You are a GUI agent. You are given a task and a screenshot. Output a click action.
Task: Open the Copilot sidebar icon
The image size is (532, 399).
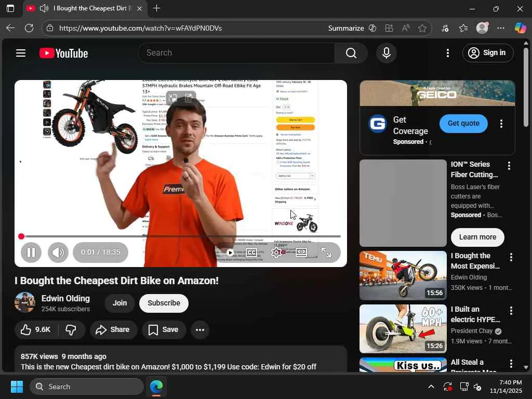coord(520,28)
